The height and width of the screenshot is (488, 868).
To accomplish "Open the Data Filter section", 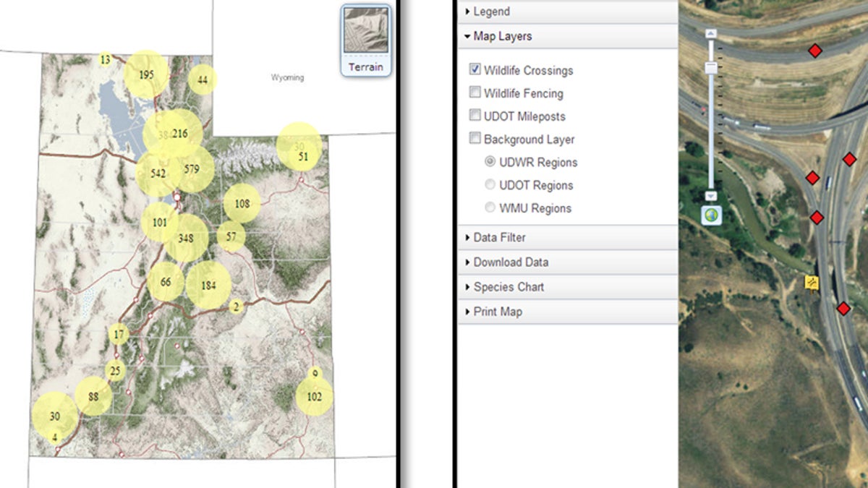I will pyautogui.click(x=499, y=237).
